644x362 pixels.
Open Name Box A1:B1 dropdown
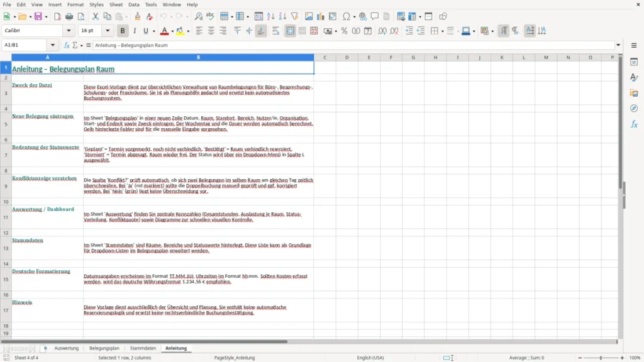53,45
